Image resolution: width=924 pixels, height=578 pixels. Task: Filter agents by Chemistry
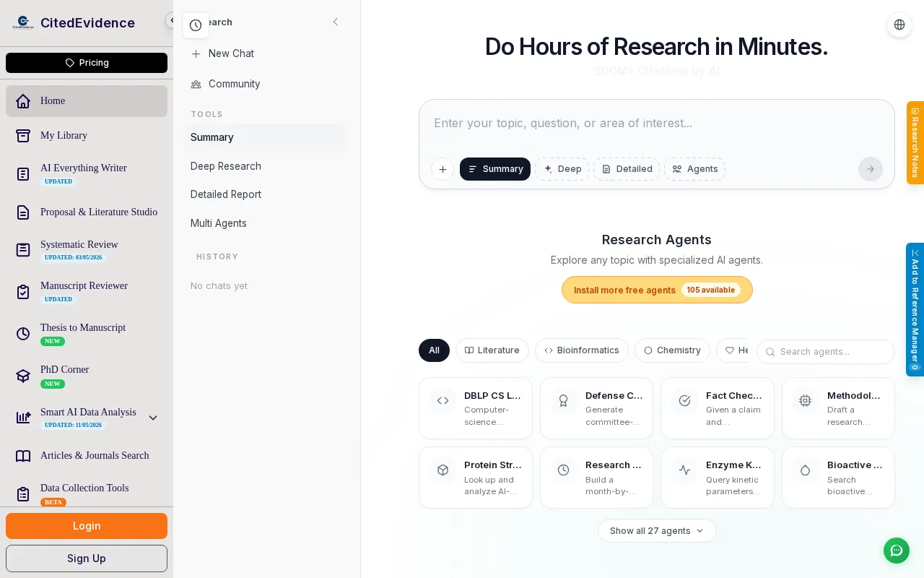point(672,350)
